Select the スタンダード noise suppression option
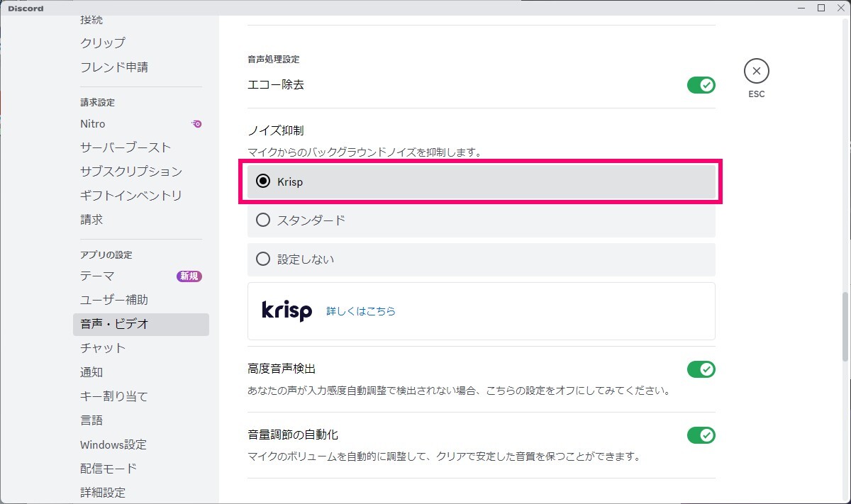The image size is (851, 504). (482, 220)
